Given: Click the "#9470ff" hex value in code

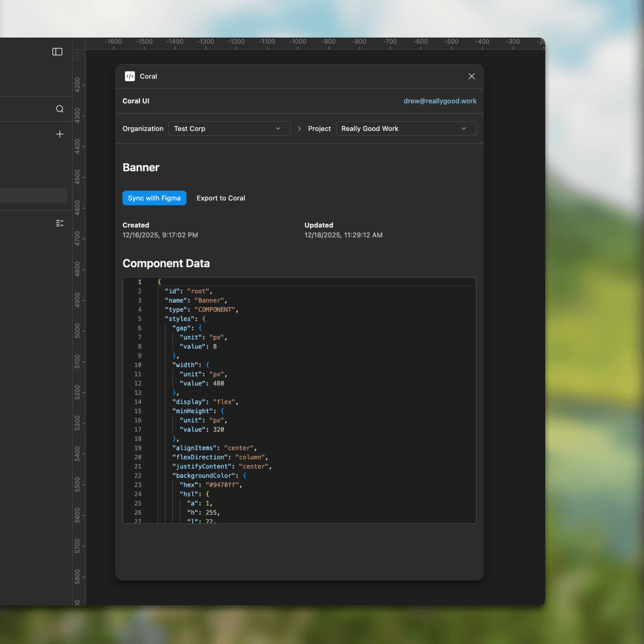Looking at the screenshot, I should point(222,485).
